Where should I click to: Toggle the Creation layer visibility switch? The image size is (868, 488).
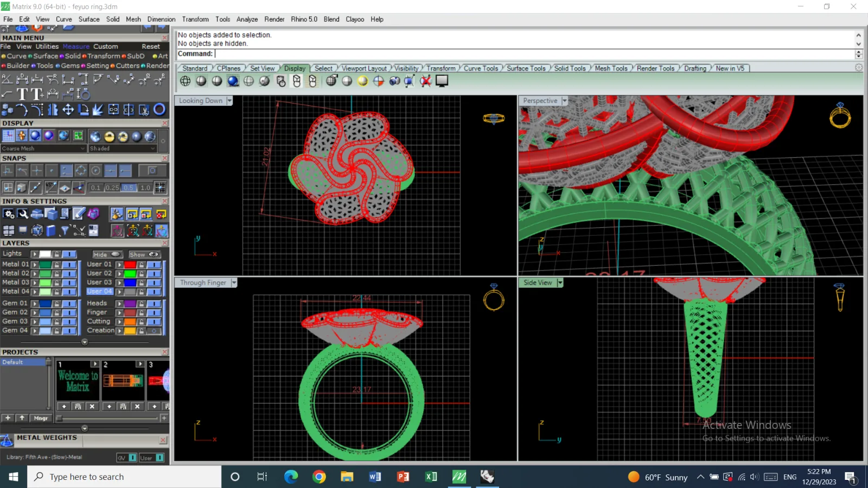pyautogui.click(x=154, y=331)
